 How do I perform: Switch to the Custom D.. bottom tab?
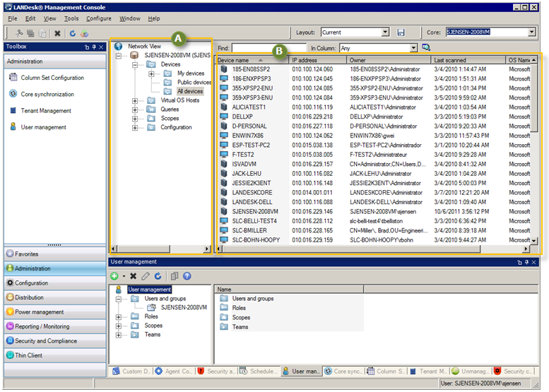tap(131, 372)
